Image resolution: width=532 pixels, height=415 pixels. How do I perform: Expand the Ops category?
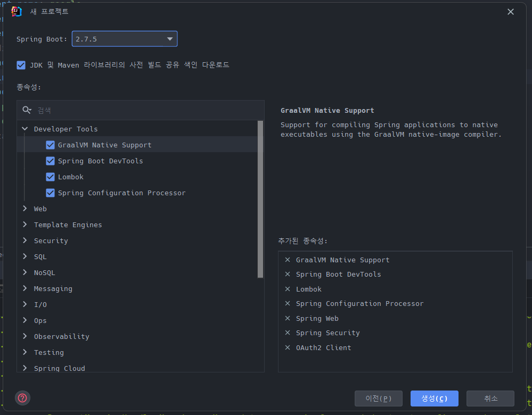(25, 320)
